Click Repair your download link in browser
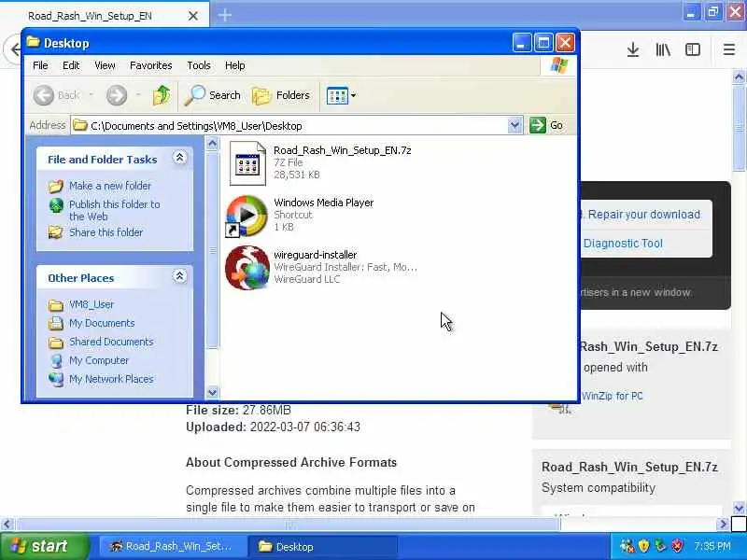The width and height of the screenshot is (747, 560). click(x=643, y=215)
